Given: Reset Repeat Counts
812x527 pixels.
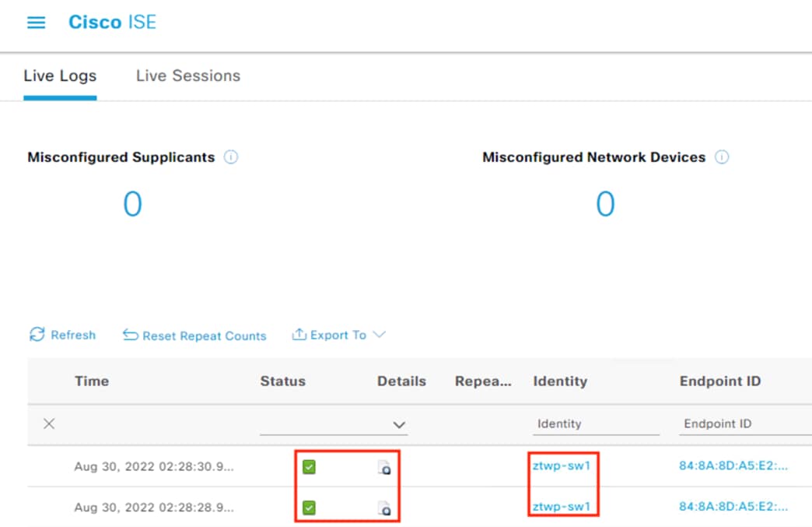Looking at the screenshot, I should [x=194, y=336].
